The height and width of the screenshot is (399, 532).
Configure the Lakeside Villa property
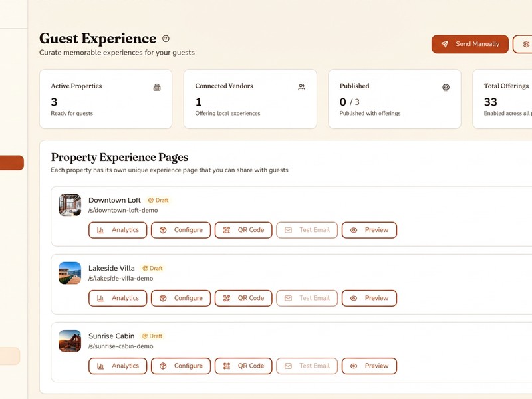(180, 298)
